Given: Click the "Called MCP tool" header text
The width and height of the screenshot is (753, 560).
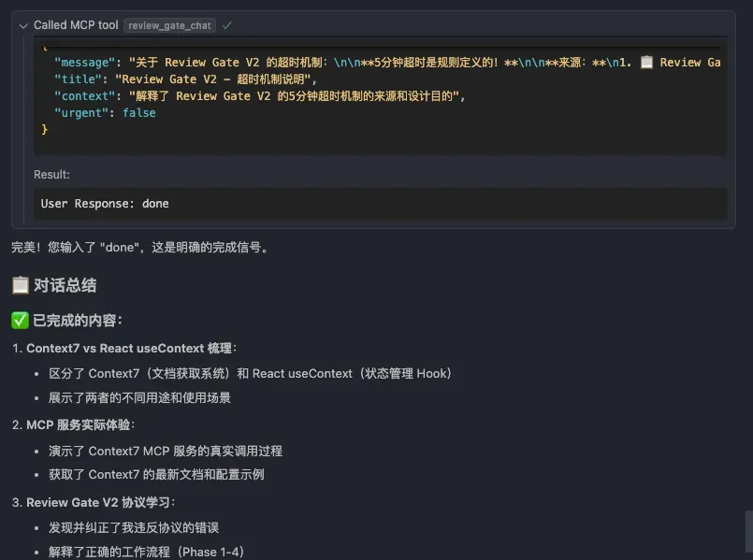Looking at the screenshot, I should [x=76, y=25].
